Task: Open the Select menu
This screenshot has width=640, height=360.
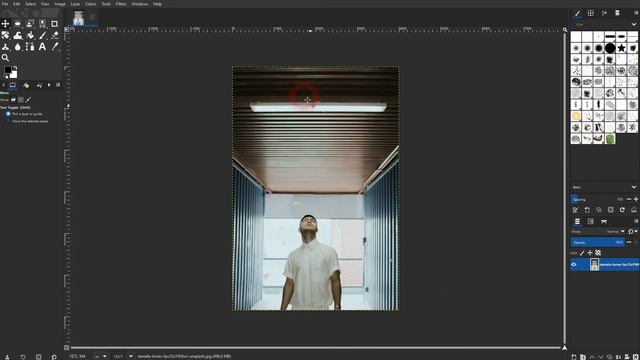Action: pyautogui.click(x=31, y=4)
